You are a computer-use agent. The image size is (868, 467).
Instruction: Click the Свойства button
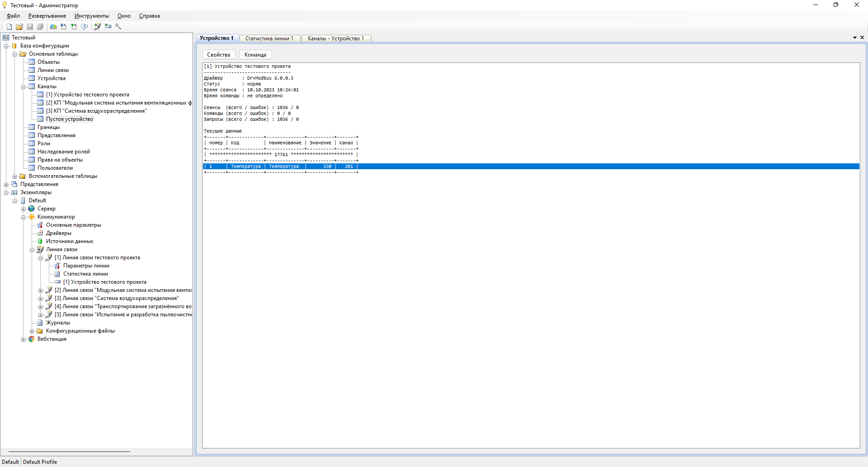(219, 55)
